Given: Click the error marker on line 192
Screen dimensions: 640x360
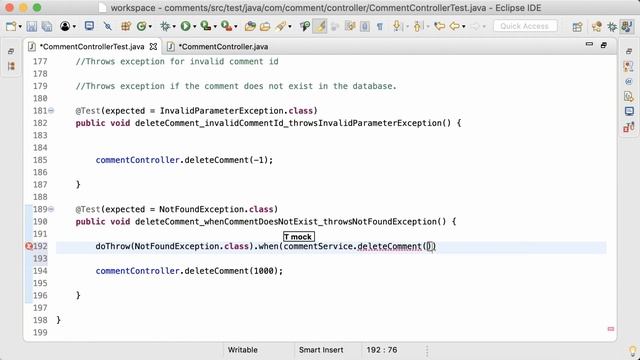Looking at the screenshot, I should [x=29, y=246].
